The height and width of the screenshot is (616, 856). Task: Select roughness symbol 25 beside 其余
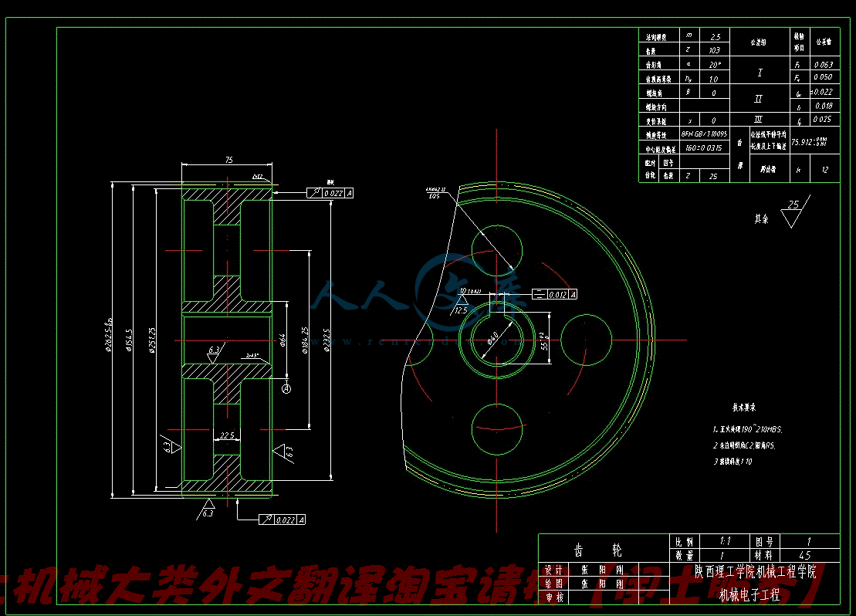pyautogui.click(x=795, y=211)
